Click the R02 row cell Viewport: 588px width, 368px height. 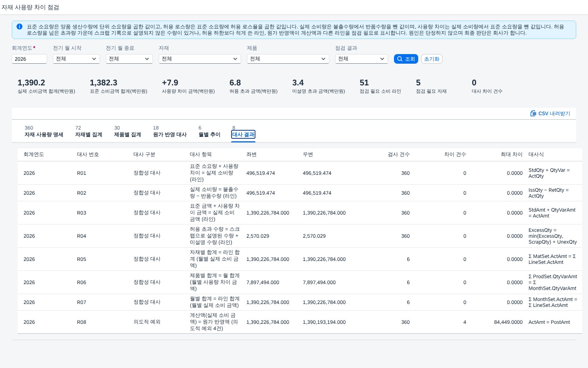[x=82, y=193]
